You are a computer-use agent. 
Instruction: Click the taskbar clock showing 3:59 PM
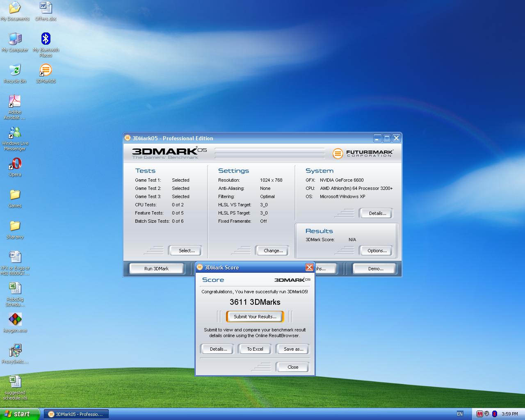(510, 414)
